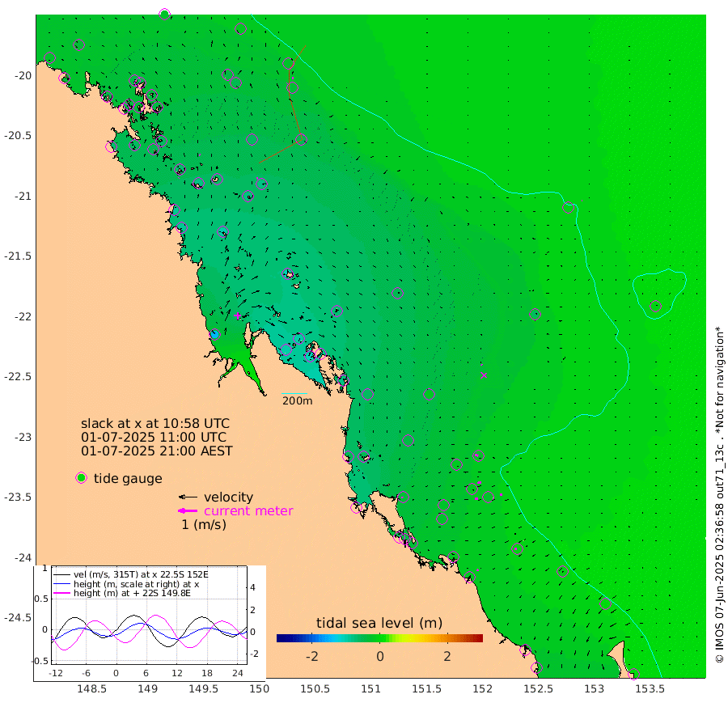Click the 'current meter' magenta label

pos(248,511)
